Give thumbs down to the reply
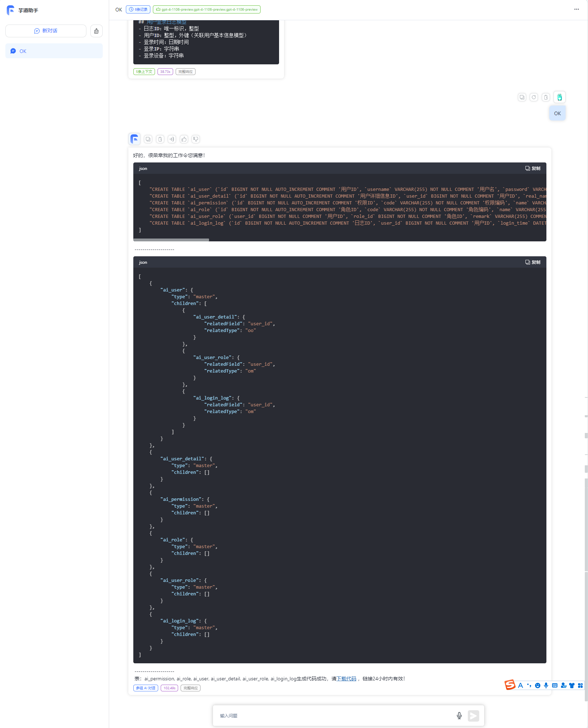This screenshot has width=588, height=728. tap(196, 139)
